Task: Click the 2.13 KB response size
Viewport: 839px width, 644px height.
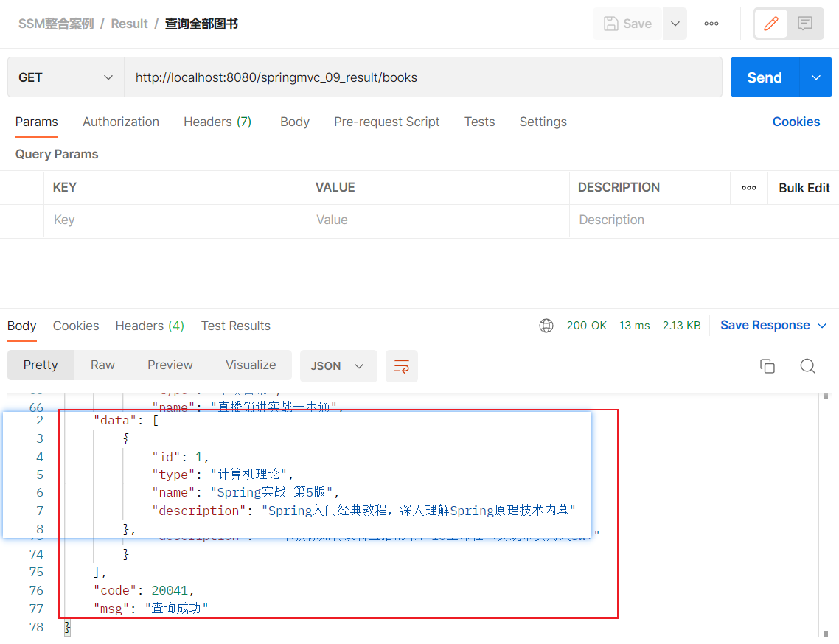Action: tap(681, 325)
